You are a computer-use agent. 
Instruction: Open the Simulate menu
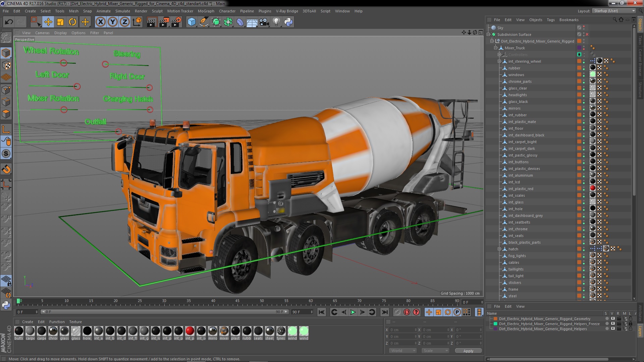pyautogui.click(x=122, y=11)
